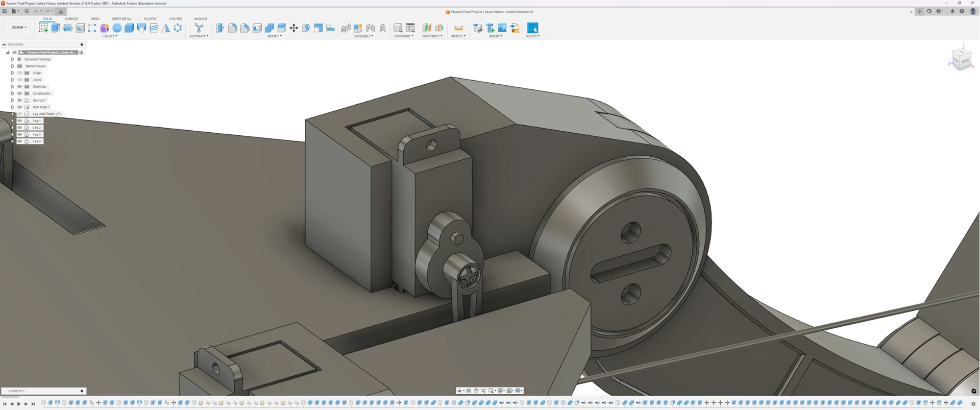
Task: Hide the Servos:1 component
Action: click(20, 100)
